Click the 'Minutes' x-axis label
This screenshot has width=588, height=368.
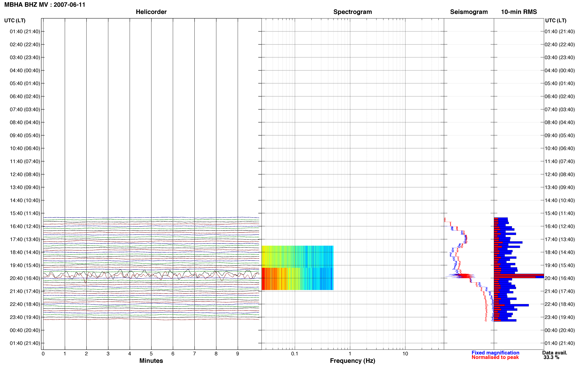(x=151, y=361)
